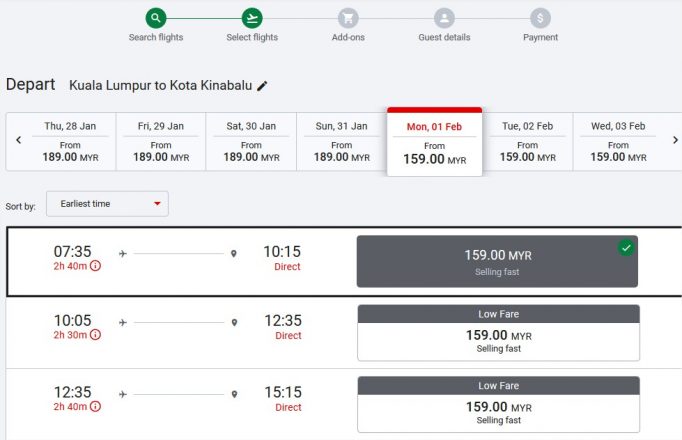Click the Select flights airplane step icon
The image size is (682, 440).
pyautogui.click(x=252, y=18)
